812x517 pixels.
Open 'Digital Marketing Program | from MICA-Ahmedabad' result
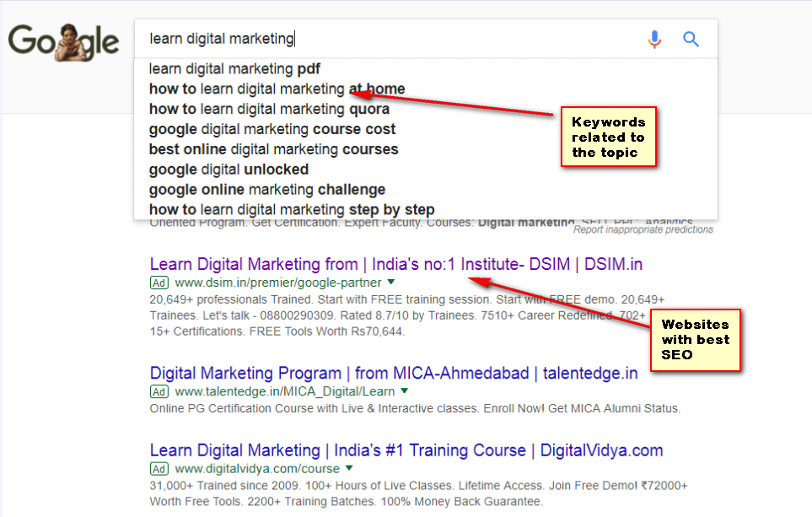coord(394,373)
